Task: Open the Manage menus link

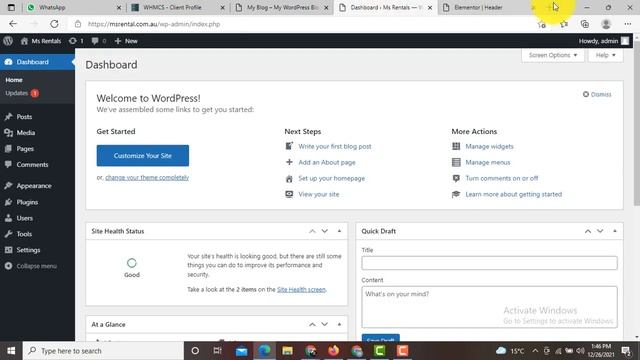Action: (488, 162)
